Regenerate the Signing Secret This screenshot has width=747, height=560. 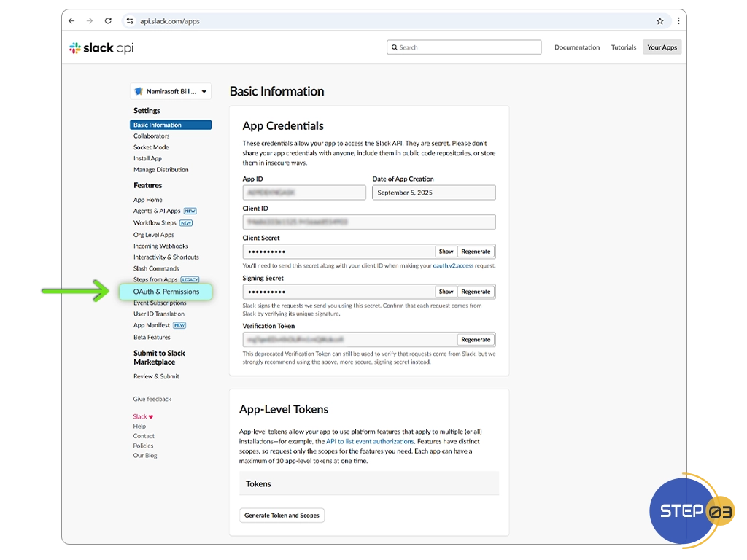(x=476, y=292)
